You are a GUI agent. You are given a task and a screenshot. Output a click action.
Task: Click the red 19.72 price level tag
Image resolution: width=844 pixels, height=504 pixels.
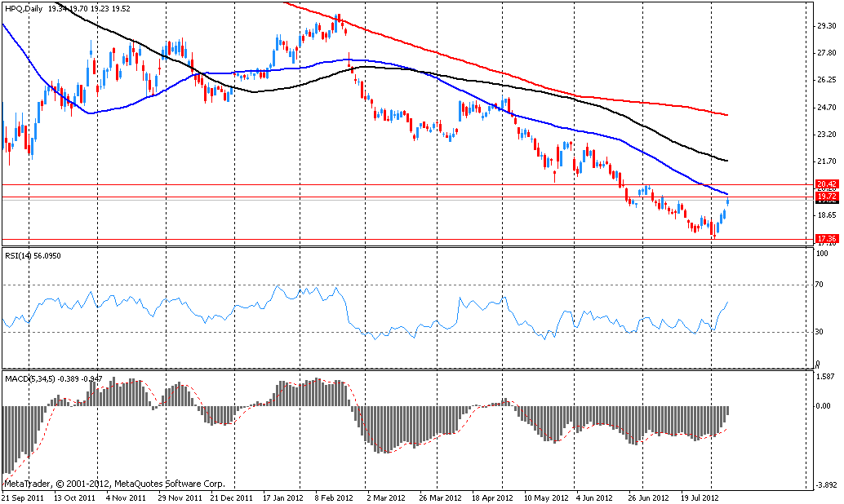click(826, 197)
